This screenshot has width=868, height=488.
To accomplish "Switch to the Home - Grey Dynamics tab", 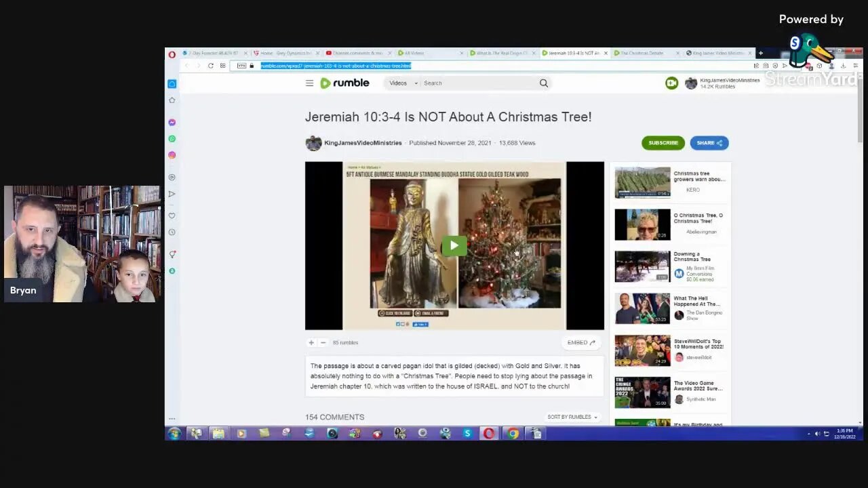I will (x=285, y=53).
